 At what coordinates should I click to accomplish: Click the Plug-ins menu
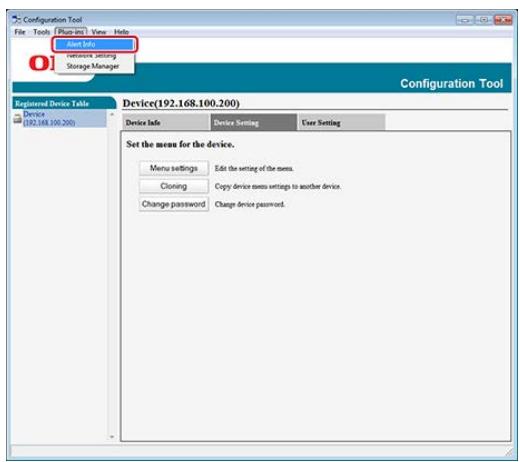coord(71,32)
